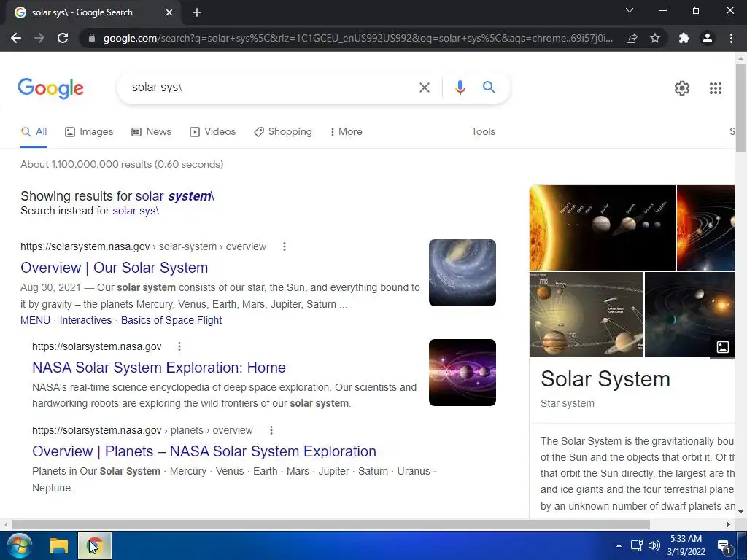Click the corrected 'solar system\' link

pos(175,196)
